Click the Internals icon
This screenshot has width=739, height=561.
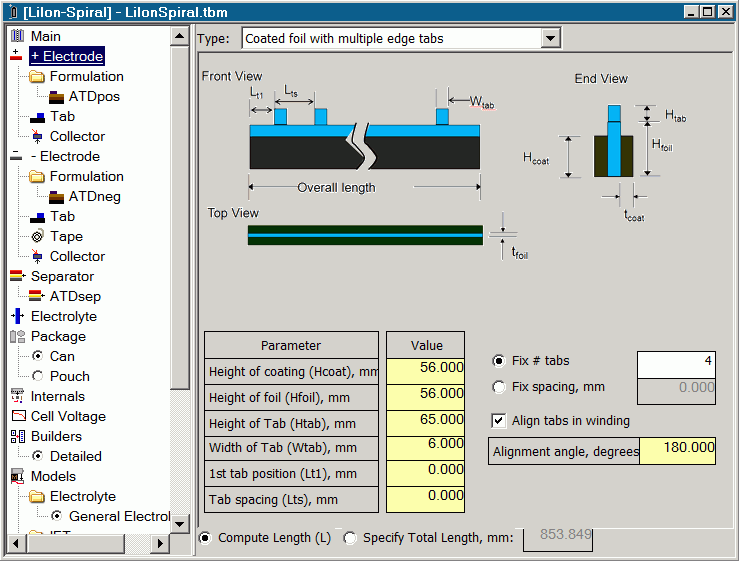(17, 396)
